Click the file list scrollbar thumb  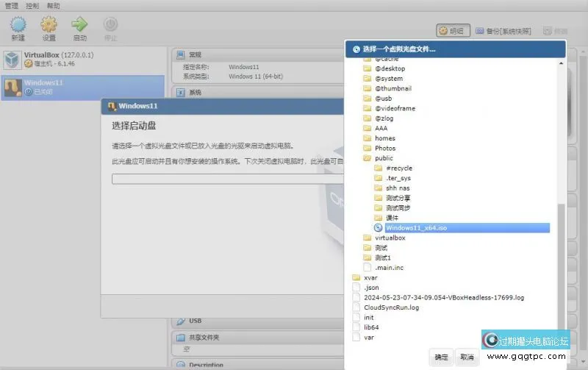tap(561, 266)
